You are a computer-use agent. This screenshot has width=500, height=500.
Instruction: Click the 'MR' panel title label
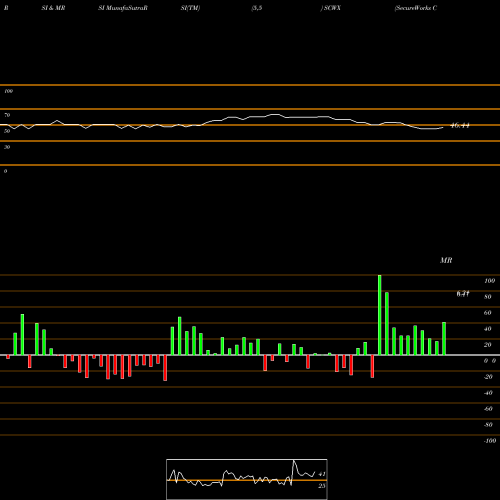(x=446, y=260)
